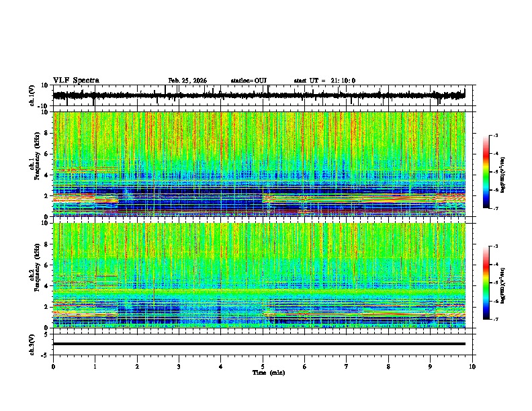Click time-axis tick label "1"
532x411 pixels.
pos(95,367)
